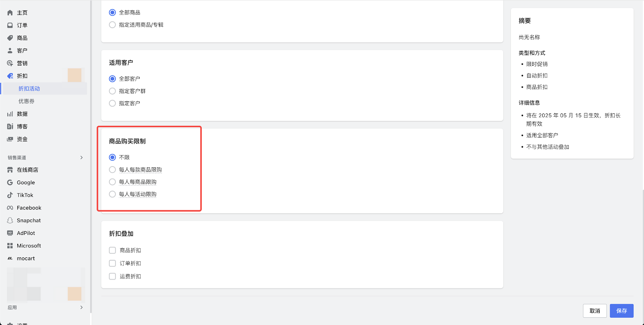This screenshot has width=644, height=325.
Task: Click the Google channel icon
Action: [10, 183]
